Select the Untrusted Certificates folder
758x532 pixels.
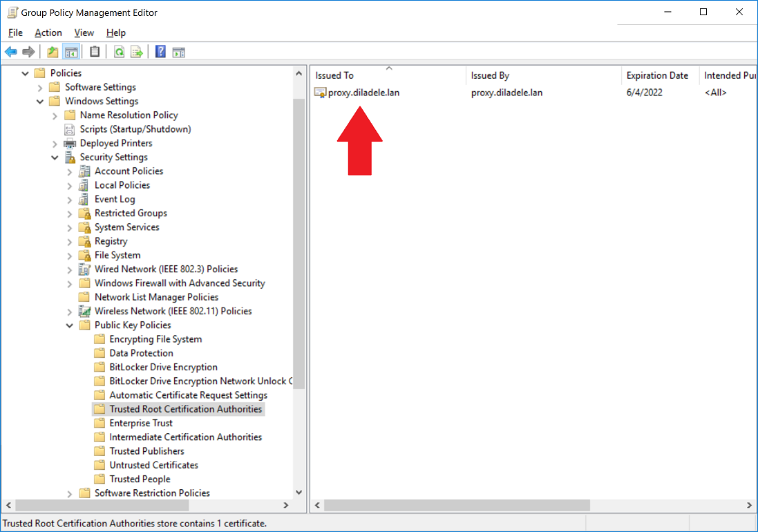(x=153, y=465)
